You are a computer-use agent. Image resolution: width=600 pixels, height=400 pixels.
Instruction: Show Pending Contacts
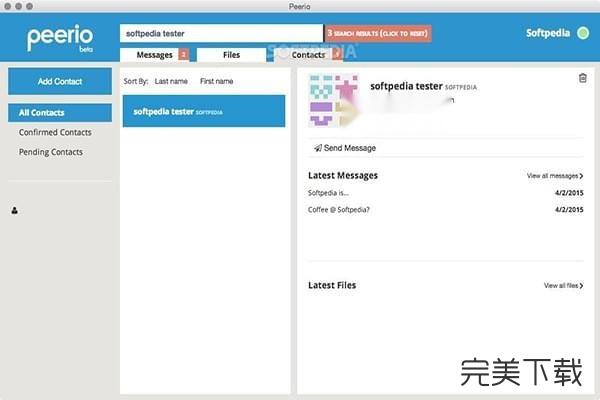(51, 152)
